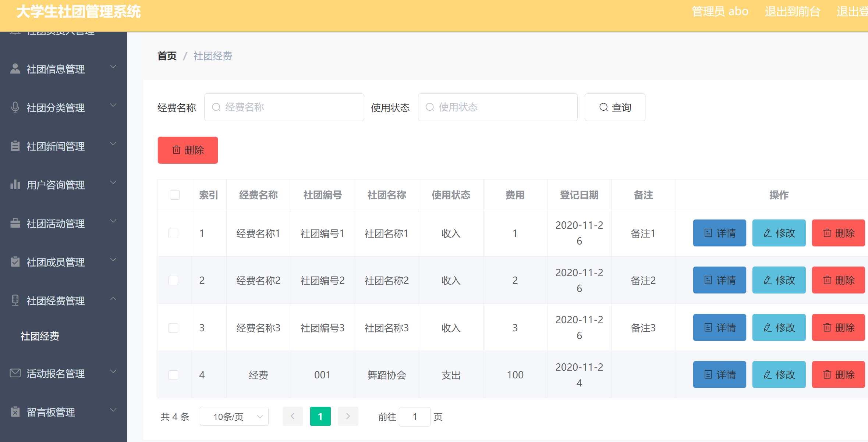Check the checkbox on row 经费名称1
The width and height of the screenshot is (868, 442).
(174, 233)
